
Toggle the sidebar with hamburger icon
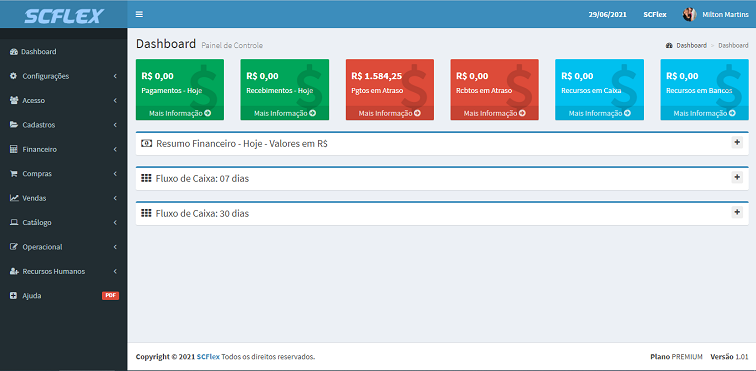click(139, 14)
